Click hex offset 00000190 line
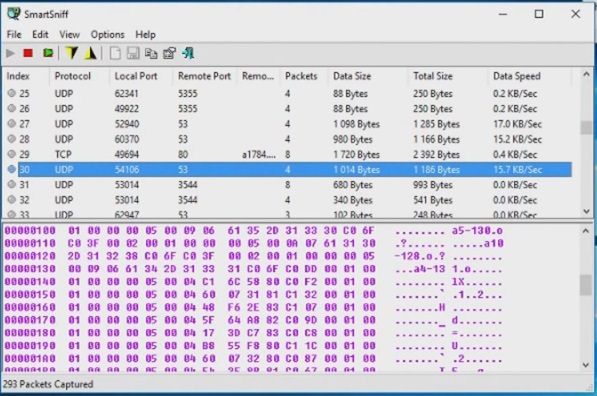This screenshot has height=396, width=597. (x=254, y=346)
